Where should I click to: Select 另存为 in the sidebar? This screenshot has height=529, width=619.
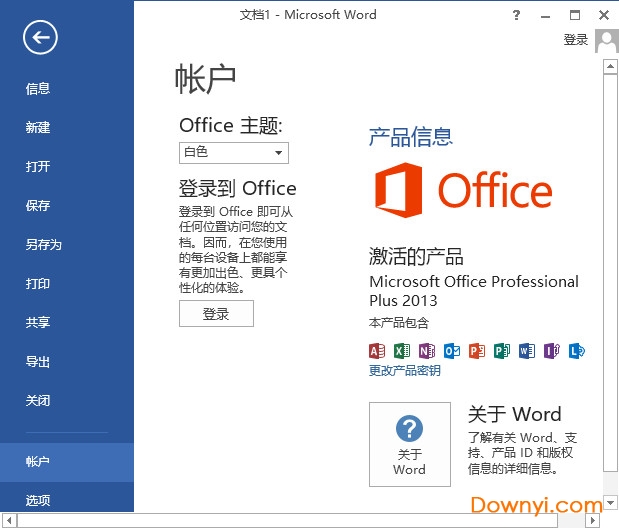[x=43, y=245]
